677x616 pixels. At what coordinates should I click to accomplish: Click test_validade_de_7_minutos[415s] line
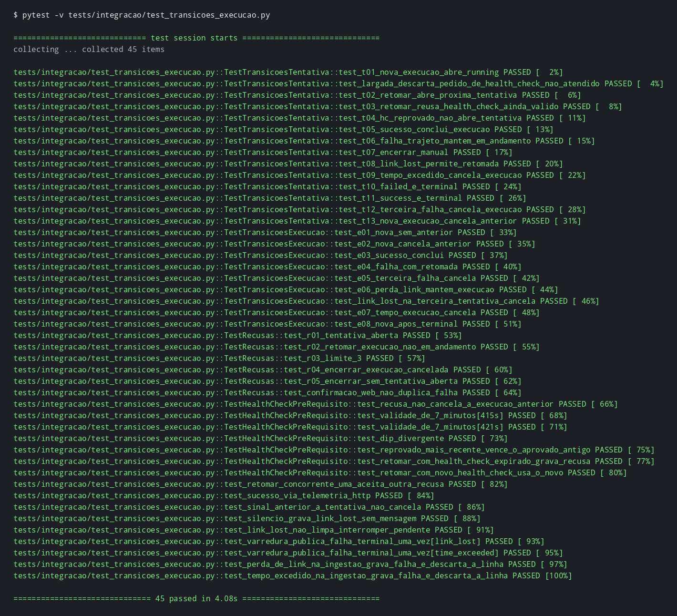290,416
